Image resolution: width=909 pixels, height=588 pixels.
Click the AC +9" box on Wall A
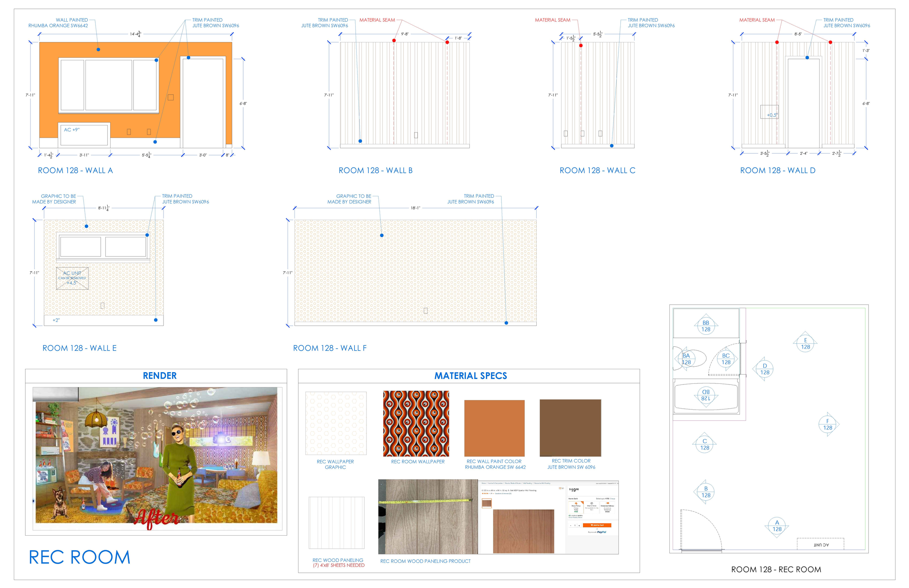click(x=84, y=135)
